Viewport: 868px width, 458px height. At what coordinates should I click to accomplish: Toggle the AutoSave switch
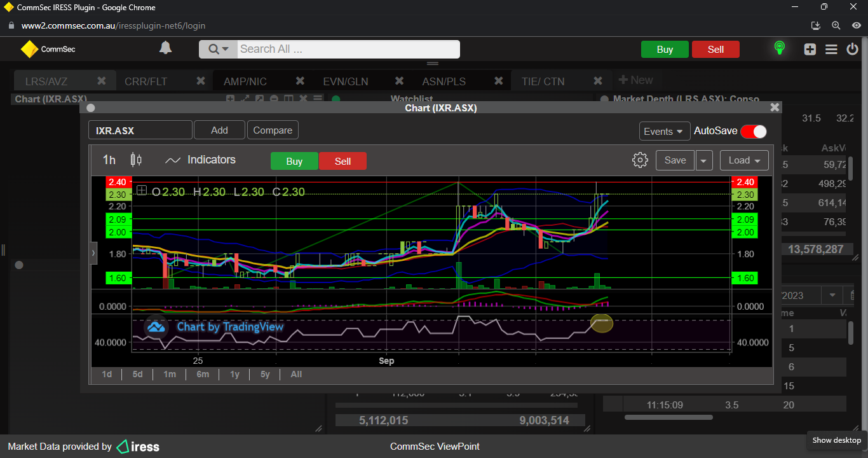coord(754,131)
